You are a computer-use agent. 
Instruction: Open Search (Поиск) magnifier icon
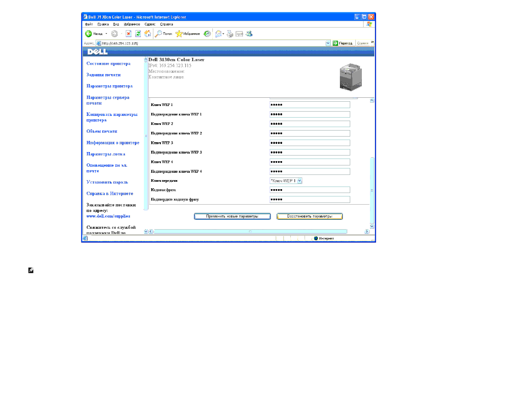[x=159, y=34]
